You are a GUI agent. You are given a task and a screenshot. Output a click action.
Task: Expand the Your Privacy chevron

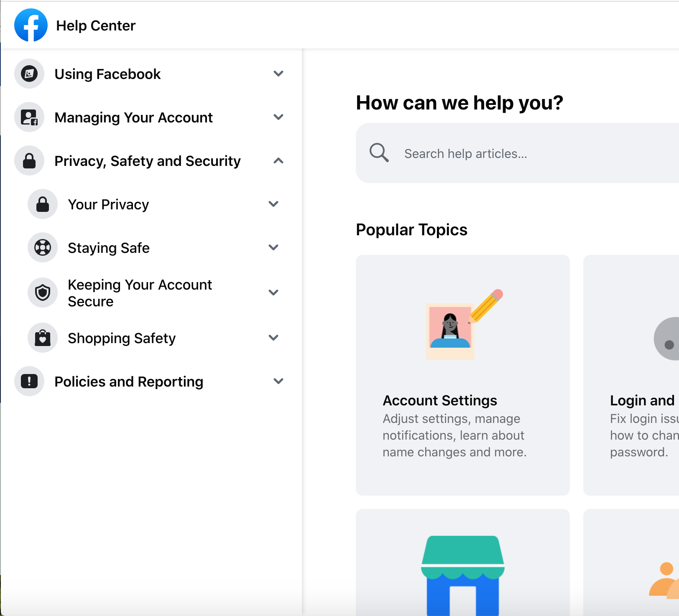coord(273,204)
